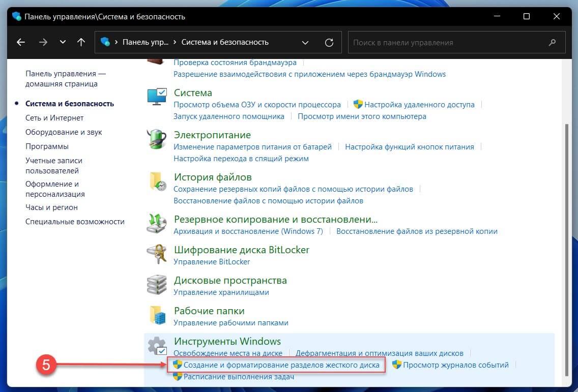Viewport: 578px width, 392px height.
Task: Open the 'История файлов' heading
Action: point(213,177)
